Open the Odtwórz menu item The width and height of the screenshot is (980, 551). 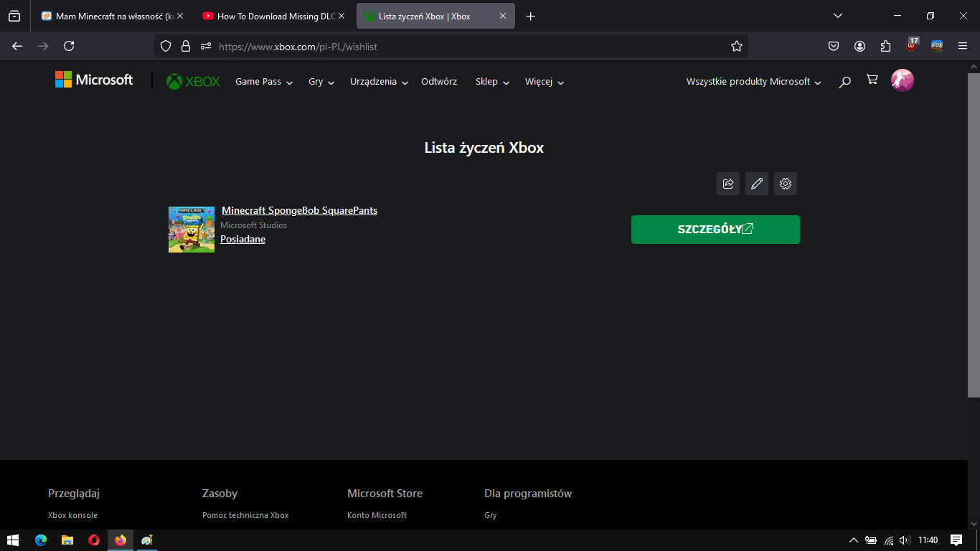pos(439,82)
